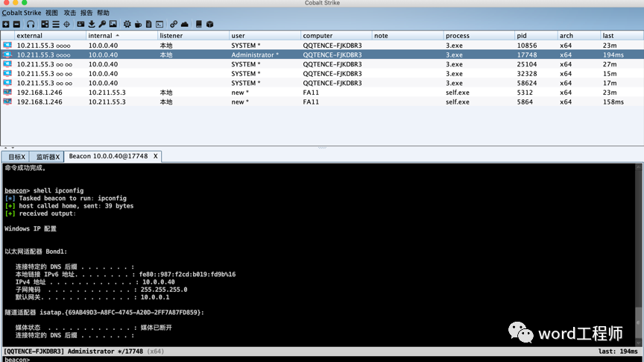Sort sessions by the note column header
The width and height of the screenshot is (644, 362).
(x=408, y=36)
